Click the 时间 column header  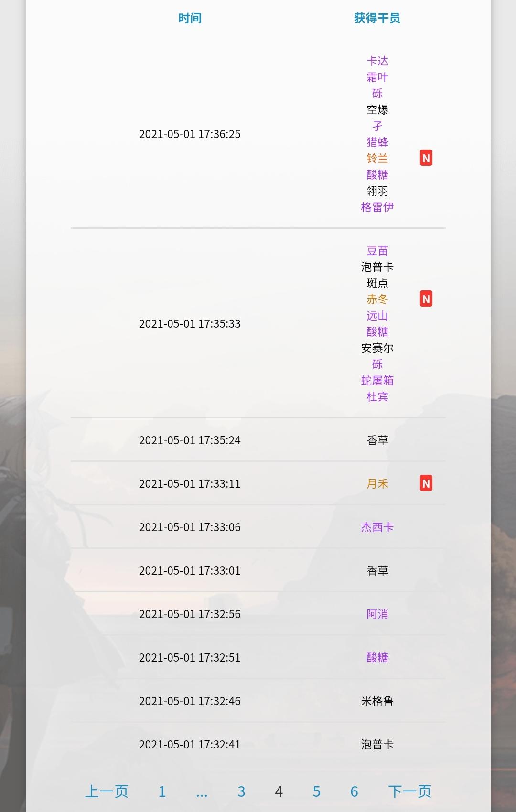tap(190, 18)
